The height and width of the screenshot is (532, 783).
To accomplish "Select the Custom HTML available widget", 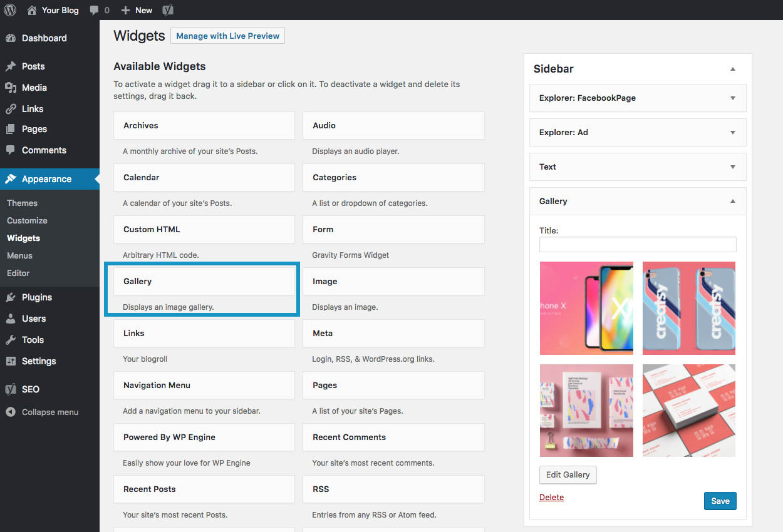I will pyautogui.click(x=204, y=230).
